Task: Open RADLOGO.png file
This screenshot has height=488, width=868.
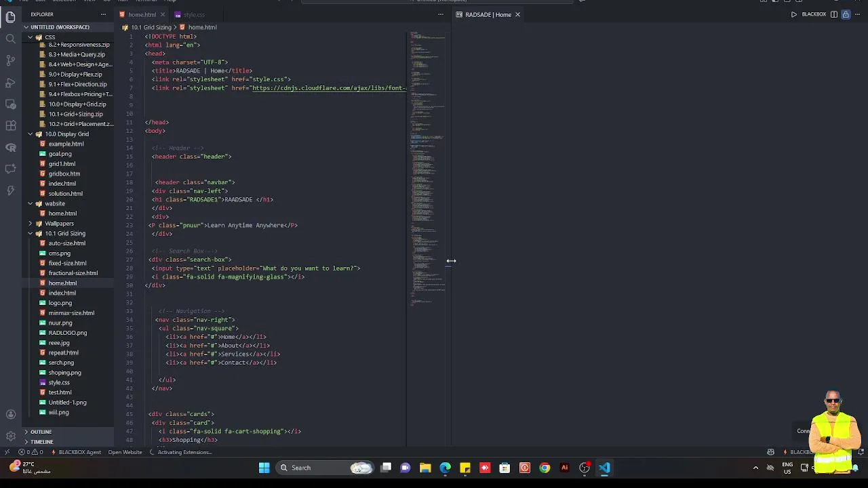Action: click(x=67, y=333)
